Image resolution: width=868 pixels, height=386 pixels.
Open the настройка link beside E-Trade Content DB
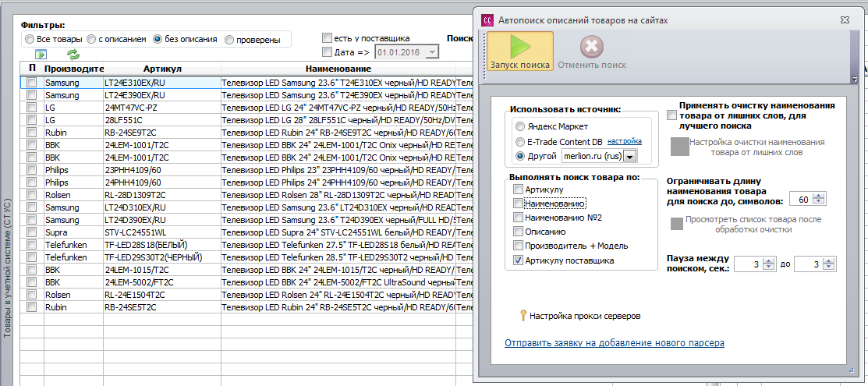(625, 140)
